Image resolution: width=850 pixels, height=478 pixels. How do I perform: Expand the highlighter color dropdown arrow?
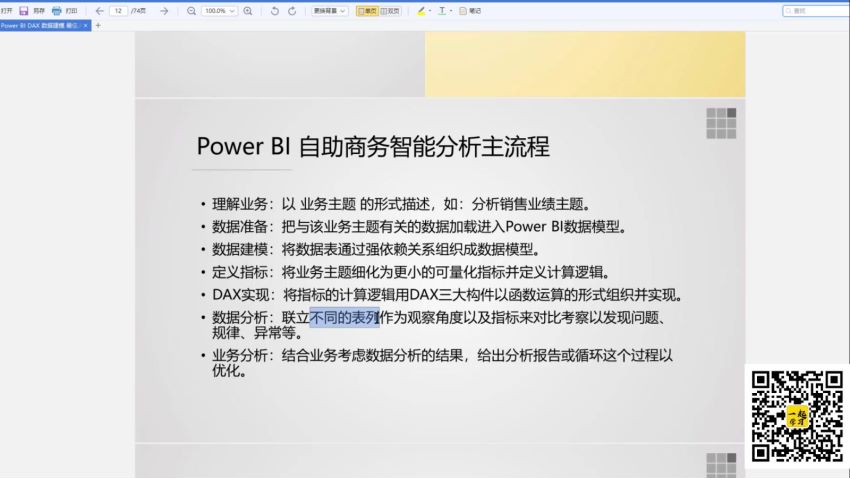click(430, 11)
